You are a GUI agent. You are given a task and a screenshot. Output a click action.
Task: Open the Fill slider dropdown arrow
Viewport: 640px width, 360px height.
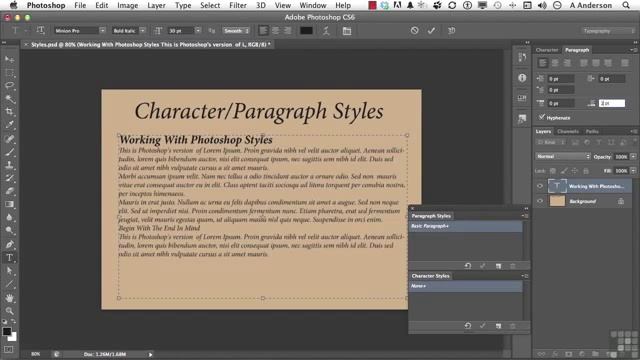pos(633,171)
